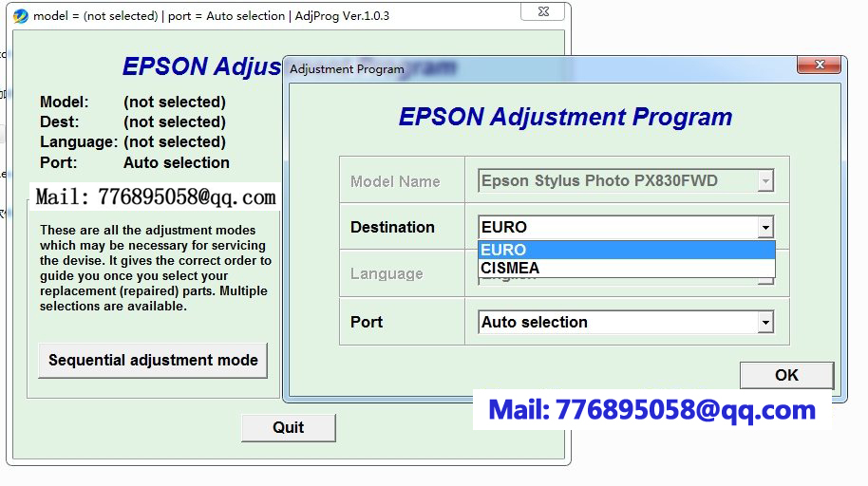Click Sequential adjustment mode button

coord(153,361)
